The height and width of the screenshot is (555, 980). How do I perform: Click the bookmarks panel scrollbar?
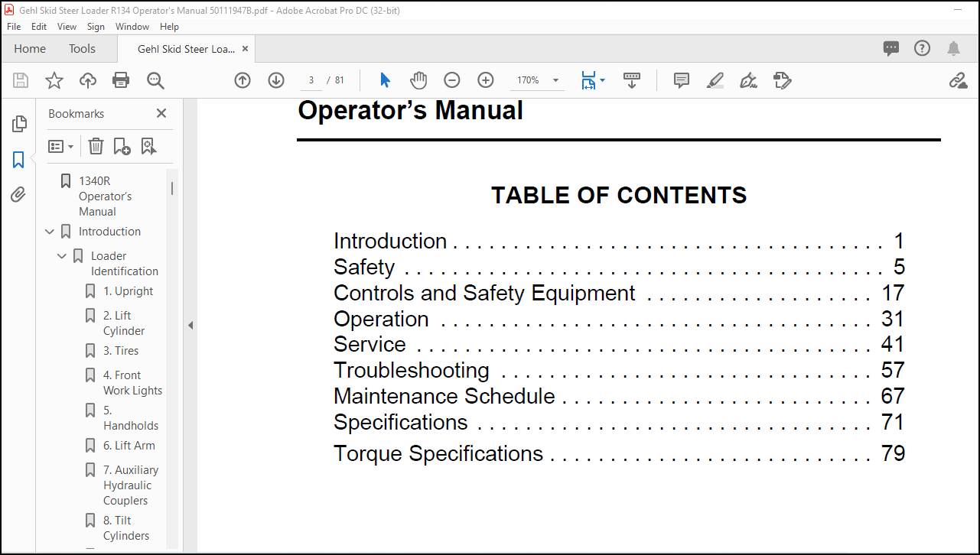pos(172,188)
